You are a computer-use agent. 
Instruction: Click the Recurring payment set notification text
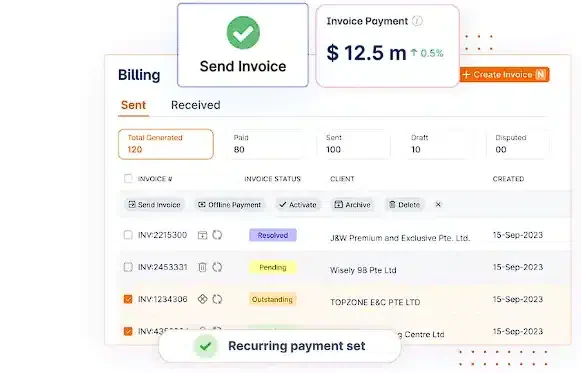click(296, 346)
